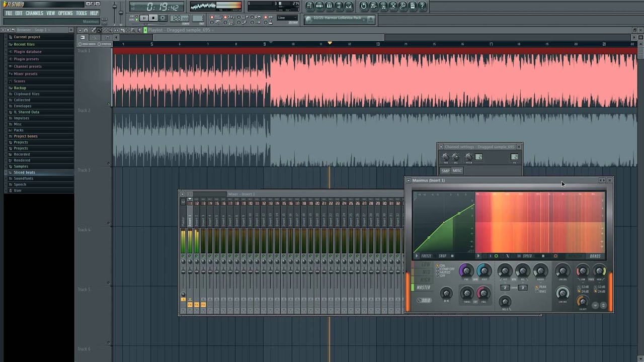Open the VIEW menu
Screen dimensions: 644x362
pyautogui.click(x=51, y=13)
